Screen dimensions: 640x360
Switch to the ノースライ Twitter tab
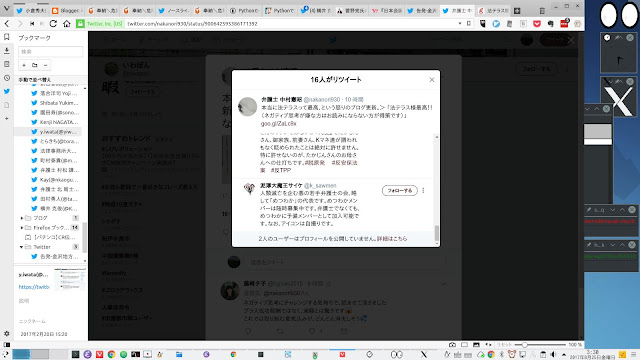pyautogui.click(x=174, y=11)
